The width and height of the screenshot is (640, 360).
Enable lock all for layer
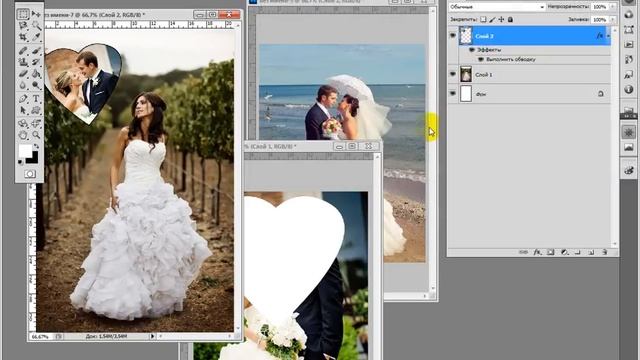pyautogui.click(x=510, y=19)
